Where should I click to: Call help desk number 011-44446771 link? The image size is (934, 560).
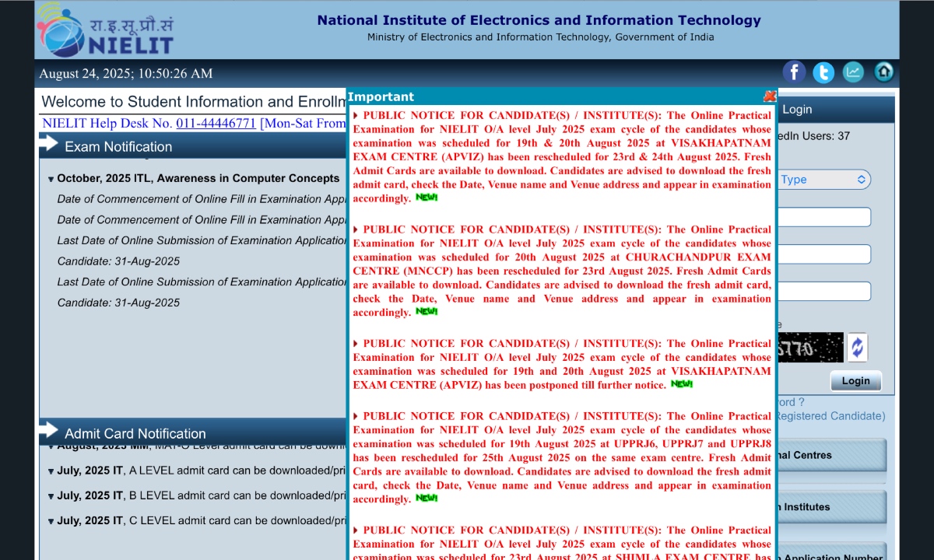click(x=216, y=123)
